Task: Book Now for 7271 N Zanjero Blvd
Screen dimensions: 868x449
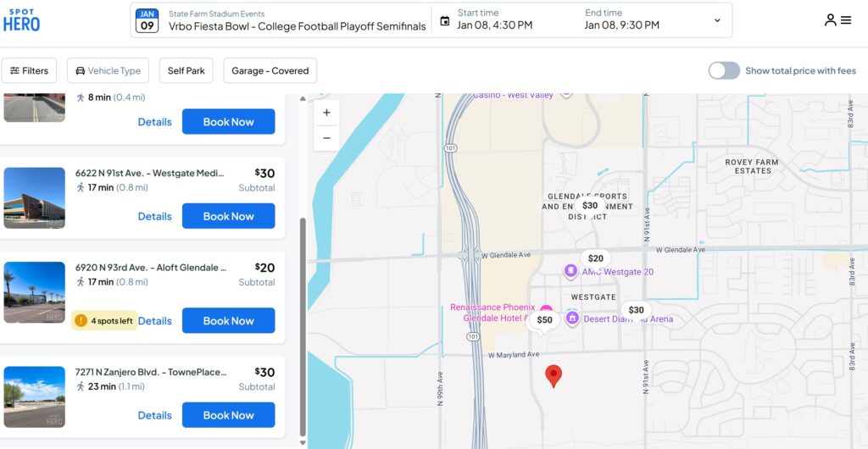Action: 229,415
